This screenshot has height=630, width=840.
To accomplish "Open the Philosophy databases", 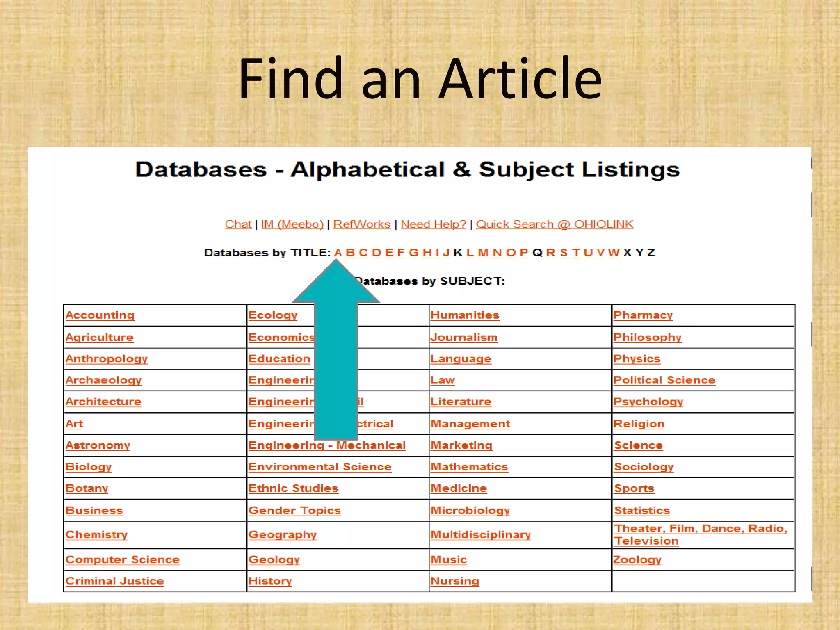I will pos(647,337).
